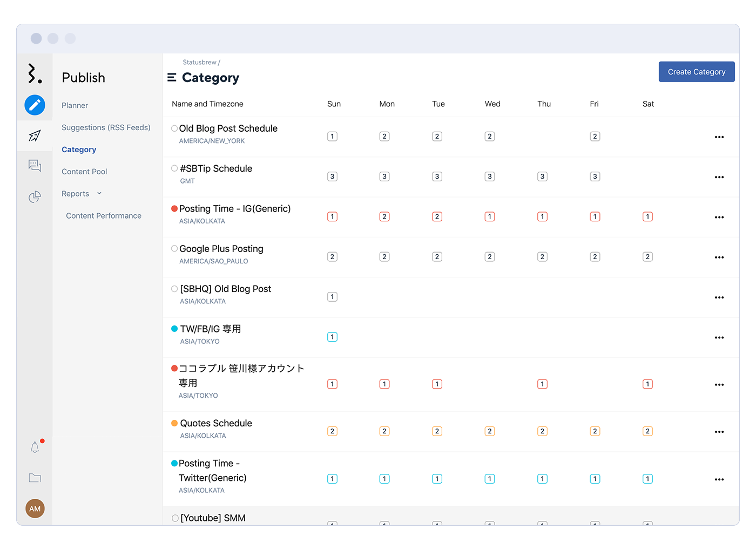Expand the Reports section in sidebar
The height and width of the screenshot is (550, 756).
pyautogui.click(x=99, y=193)
